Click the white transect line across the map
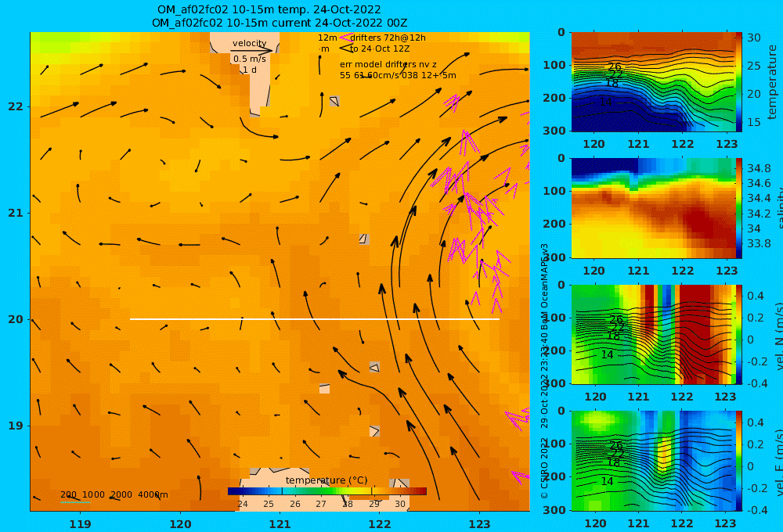The image size is (783, 532). (x=315, y=319)
